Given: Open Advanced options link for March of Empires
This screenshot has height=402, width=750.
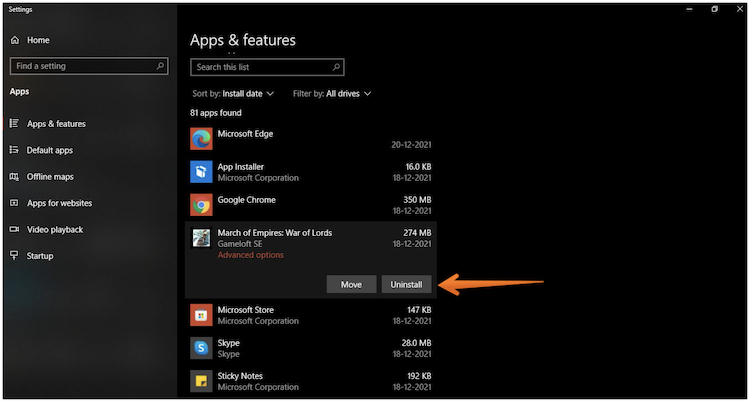Looking at the screenshot, I should 250,255.
